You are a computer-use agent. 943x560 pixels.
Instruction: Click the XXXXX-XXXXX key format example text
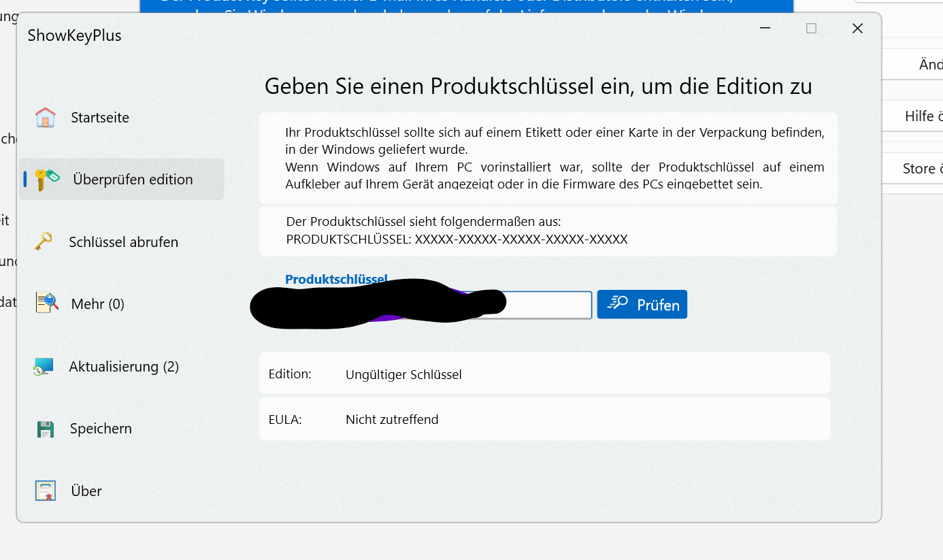click(521, 240)
